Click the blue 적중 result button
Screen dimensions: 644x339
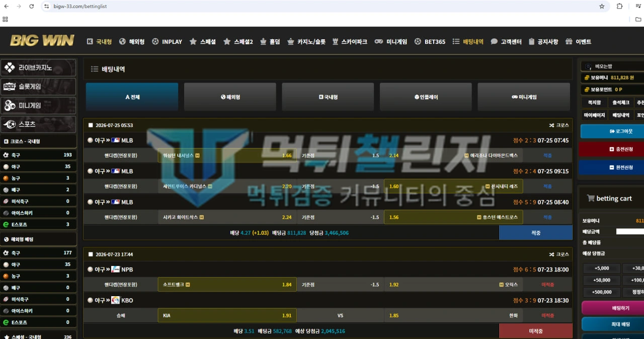[536, 233]
